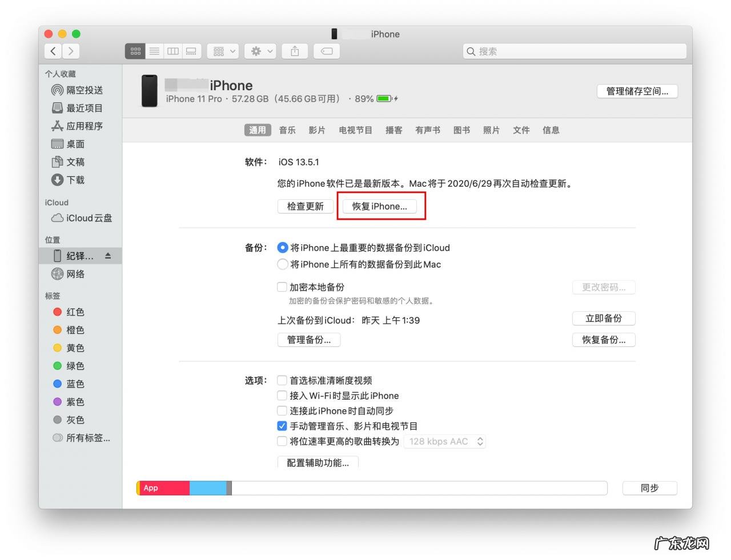The height and width of the screenshot is (560, 731).
Task: Select backup to iCloud radio button
Action: click(x=283, y=248)
